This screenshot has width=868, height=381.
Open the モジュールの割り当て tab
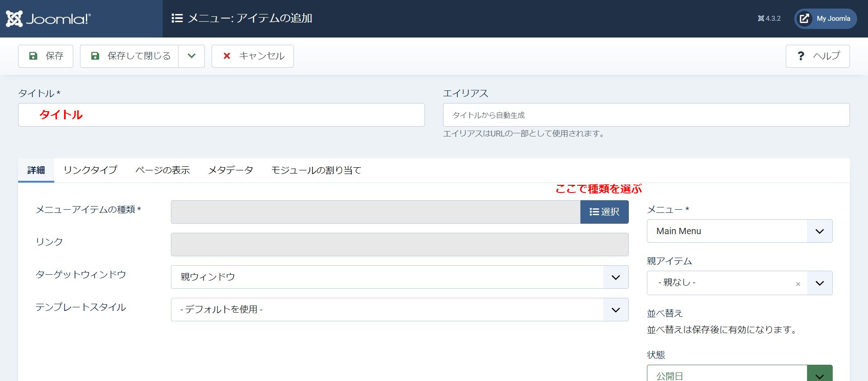(x=316, y=170)
